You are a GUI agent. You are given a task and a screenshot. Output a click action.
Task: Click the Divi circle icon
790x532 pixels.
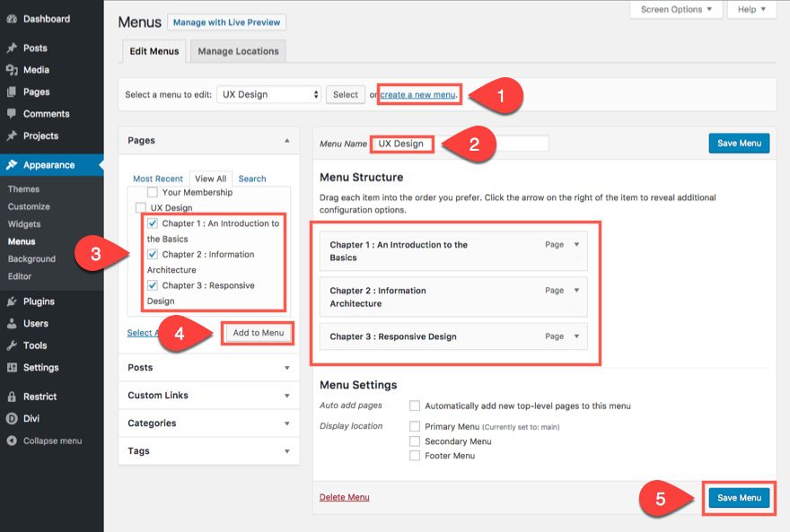click(12, 418)
